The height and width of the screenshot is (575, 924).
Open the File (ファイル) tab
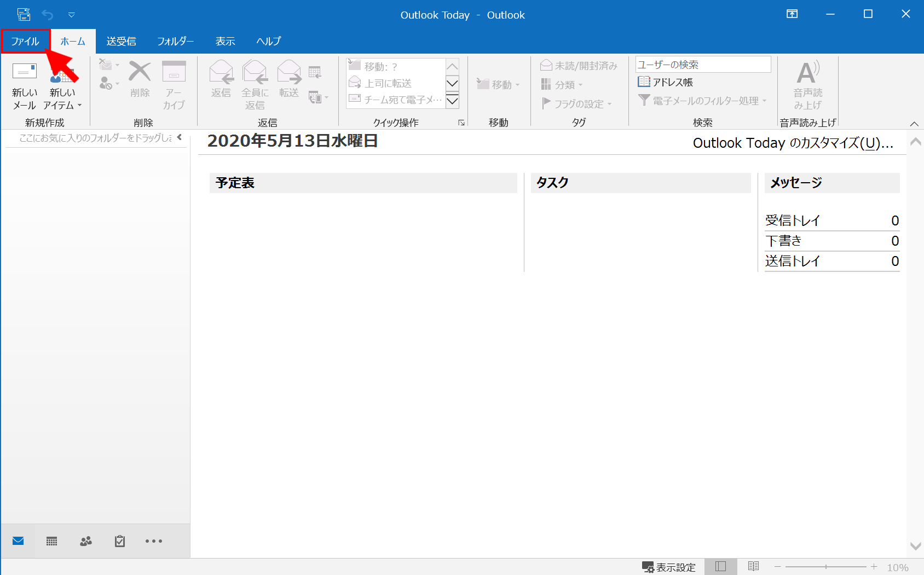25,41
